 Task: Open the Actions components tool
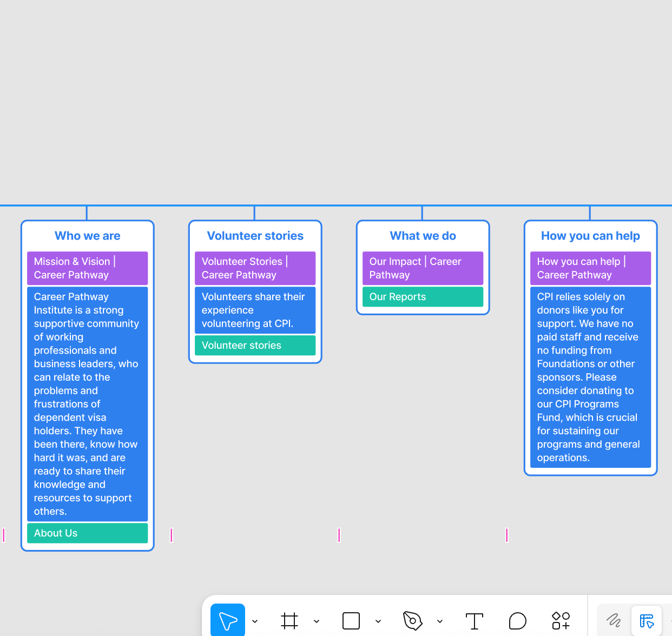tap(561, 621)
